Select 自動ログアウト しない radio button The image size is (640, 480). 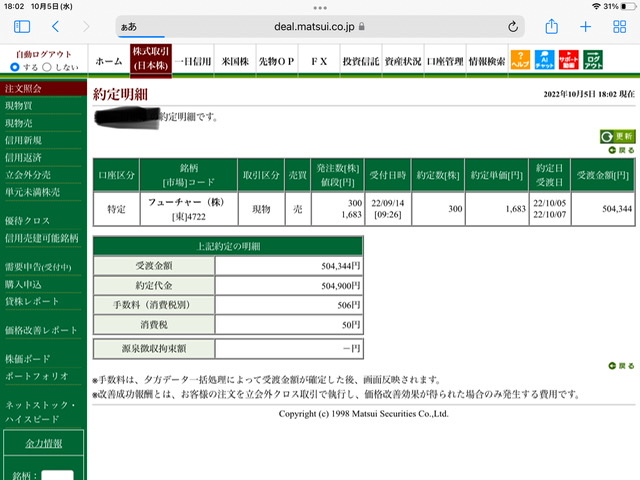pyautogui.click(x=47, y=67)
